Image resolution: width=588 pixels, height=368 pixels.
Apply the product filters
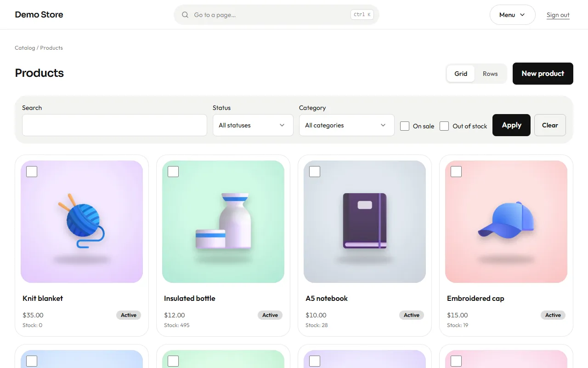(511, 125)
